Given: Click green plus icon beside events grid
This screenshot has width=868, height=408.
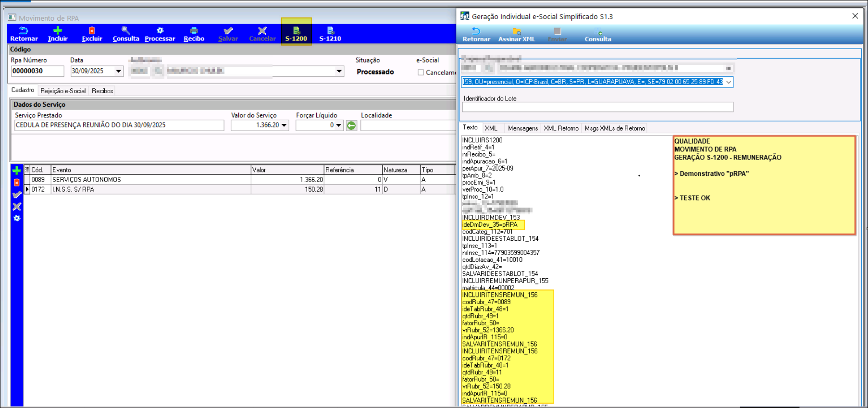Looking at the screenshot, I should tap(17, 171).
